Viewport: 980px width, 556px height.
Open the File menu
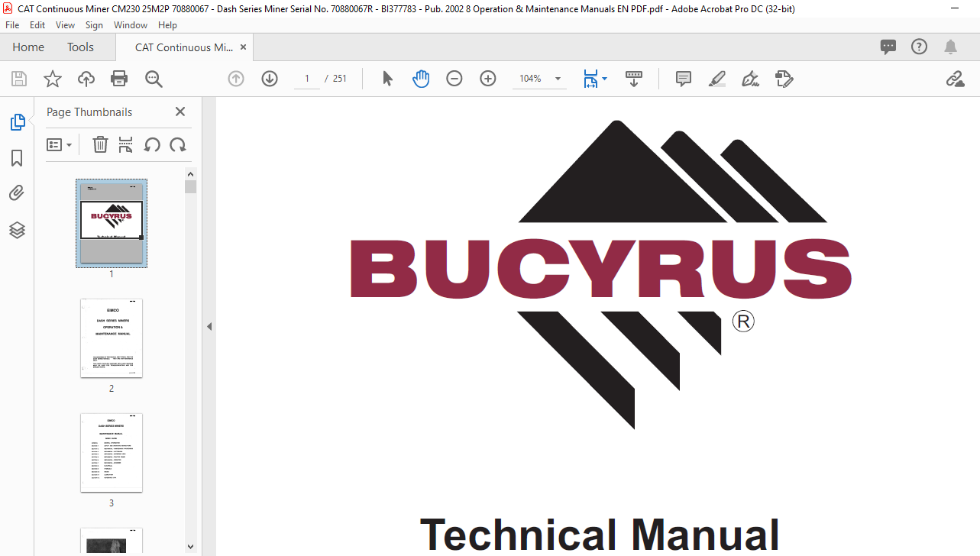[x=12, y=25]
